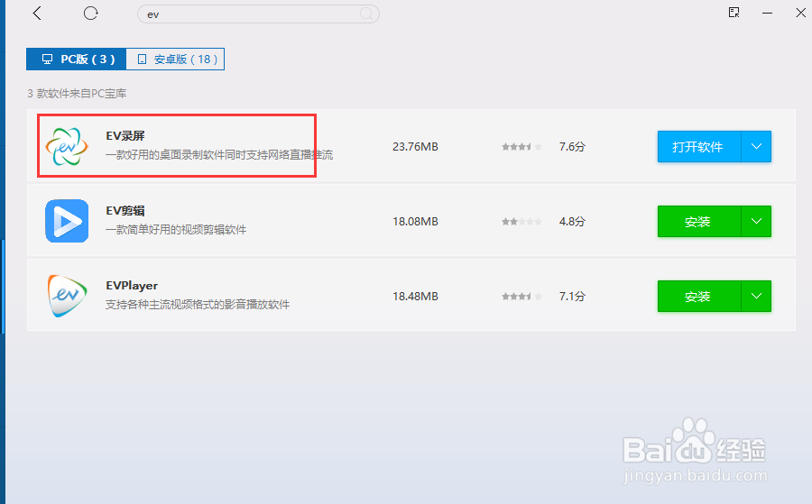
Task: Click the 18.48MB size text
Action: (x=415, y=296)
